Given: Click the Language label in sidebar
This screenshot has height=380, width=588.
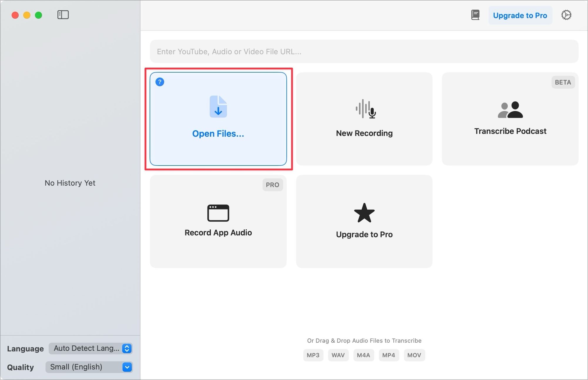Looking at the screenshot, I should [x=25, y=349].
